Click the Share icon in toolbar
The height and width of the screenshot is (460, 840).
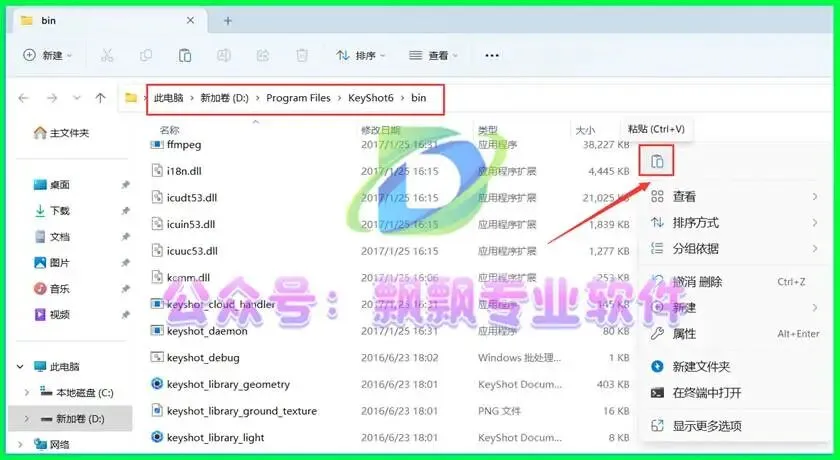262,55
